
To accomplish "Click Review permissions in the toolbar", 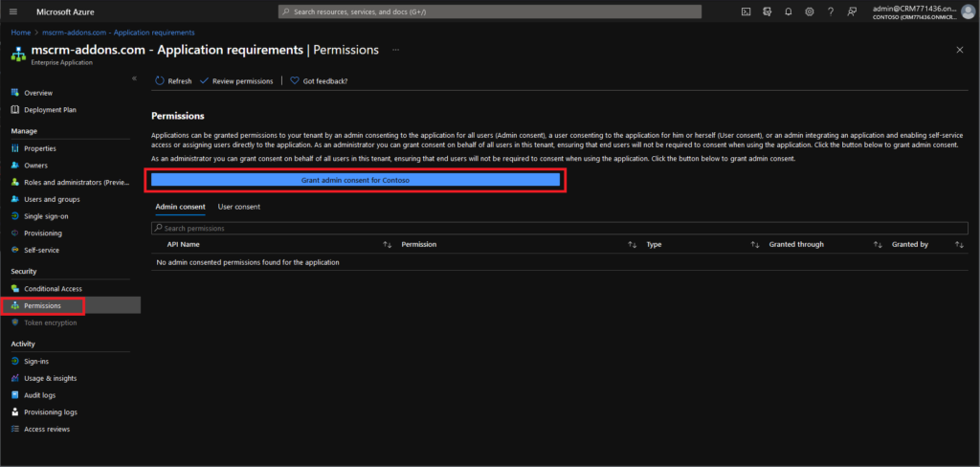I will point(236,81).
